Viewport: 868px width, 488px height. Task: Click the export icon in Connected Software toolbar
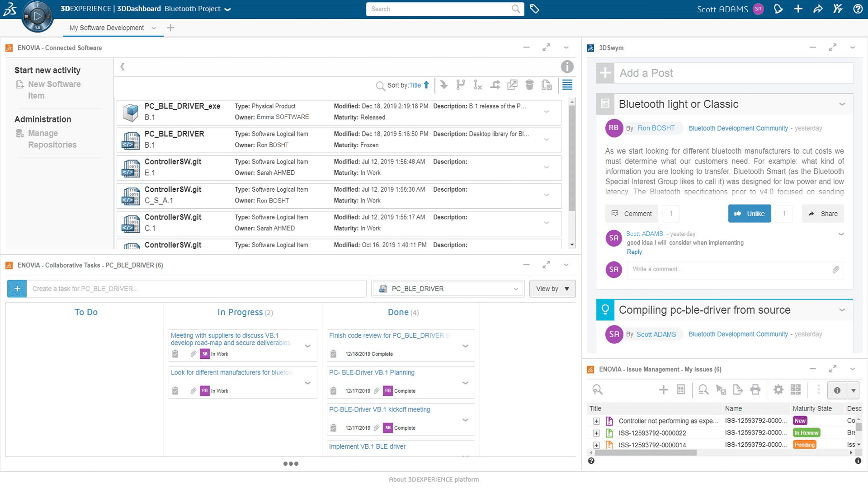click(x=511, y=85)
